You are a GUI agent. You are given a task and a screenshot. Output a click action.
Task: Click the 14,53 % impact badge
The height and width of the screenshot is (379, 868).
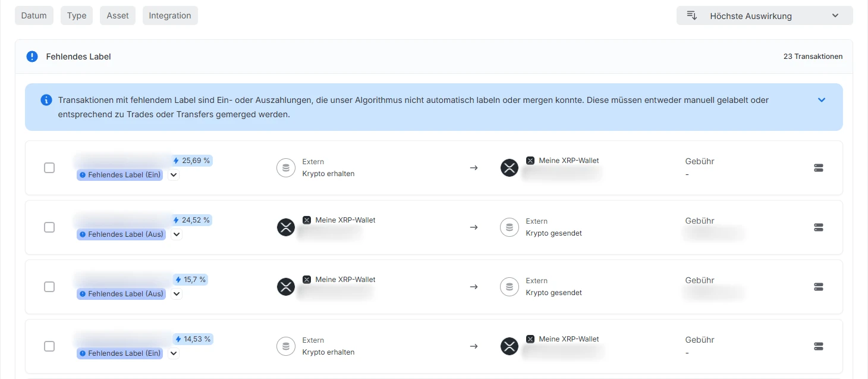192,339
